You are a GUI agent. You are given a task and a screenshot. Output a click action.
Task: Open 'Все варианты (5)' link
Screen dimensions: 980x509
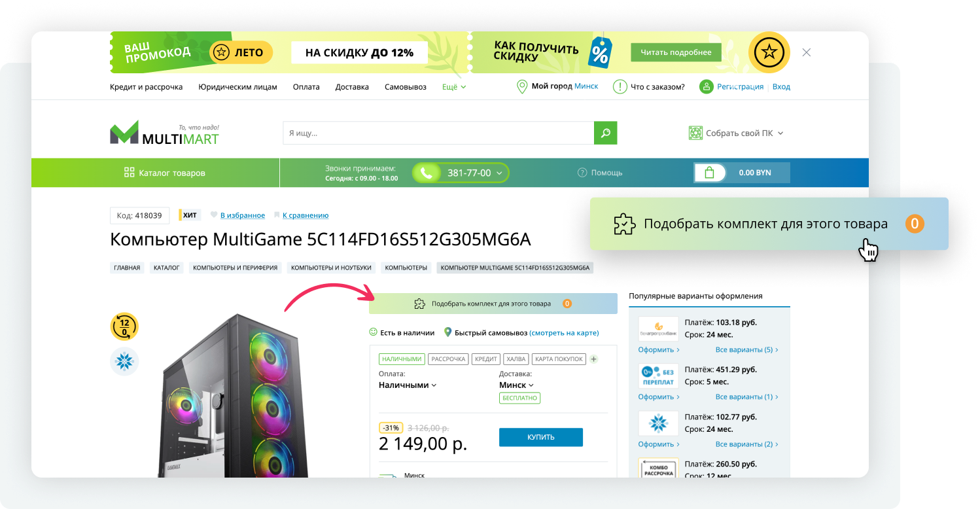click(746, 350)
